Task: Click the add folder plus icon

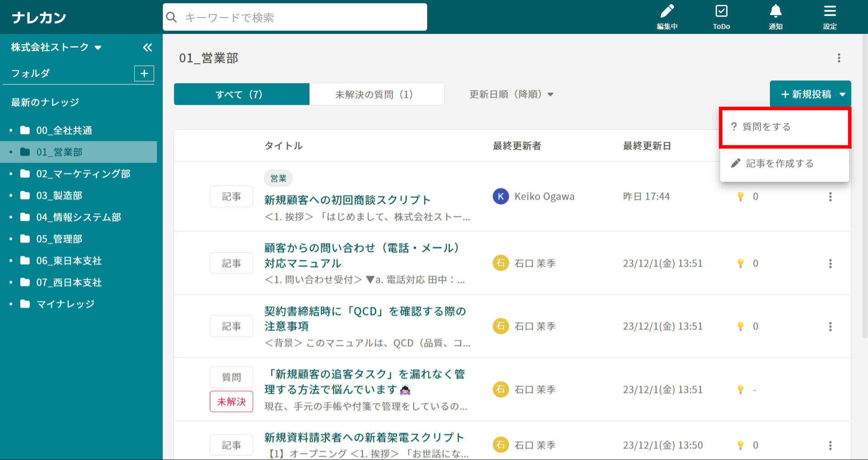Action: pos(144,74)
